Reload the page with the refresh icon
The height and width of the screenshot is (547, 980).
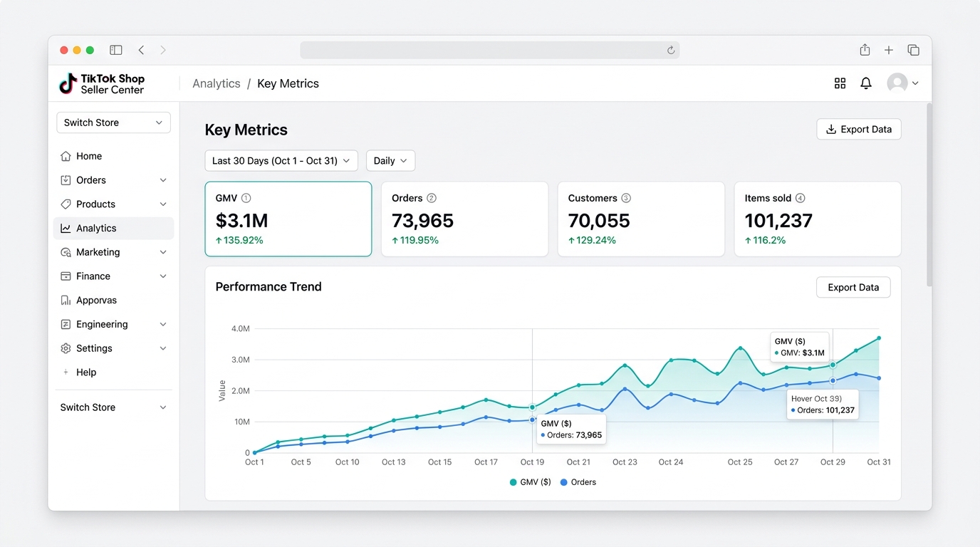(670, 50)
